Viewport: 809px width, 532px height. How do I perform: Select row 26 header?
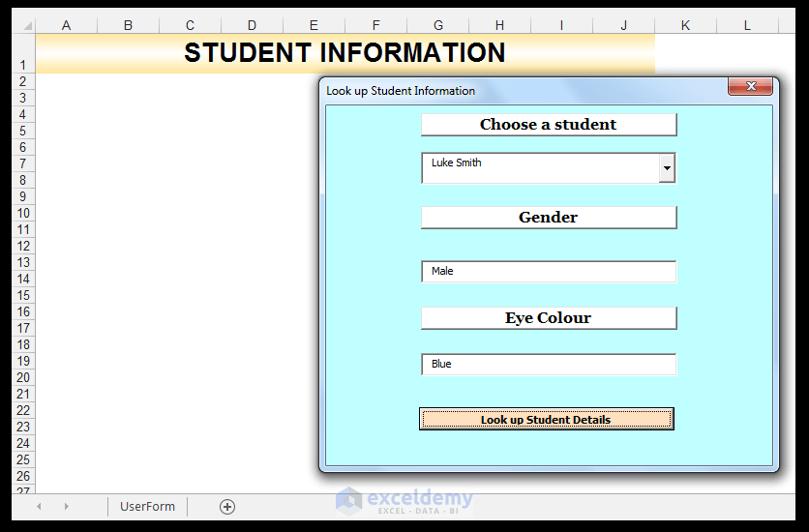(23, 476)
